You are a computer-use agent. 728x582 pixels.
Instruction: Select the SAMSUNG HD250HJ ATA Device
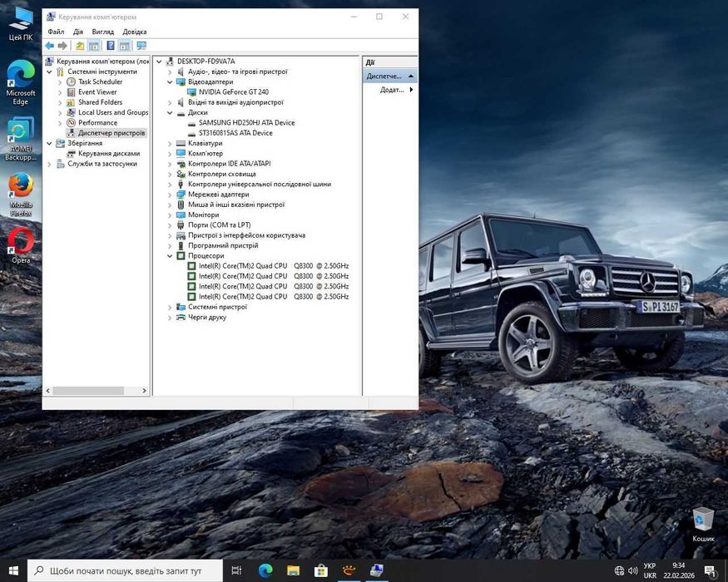click(x=246, y=123)
